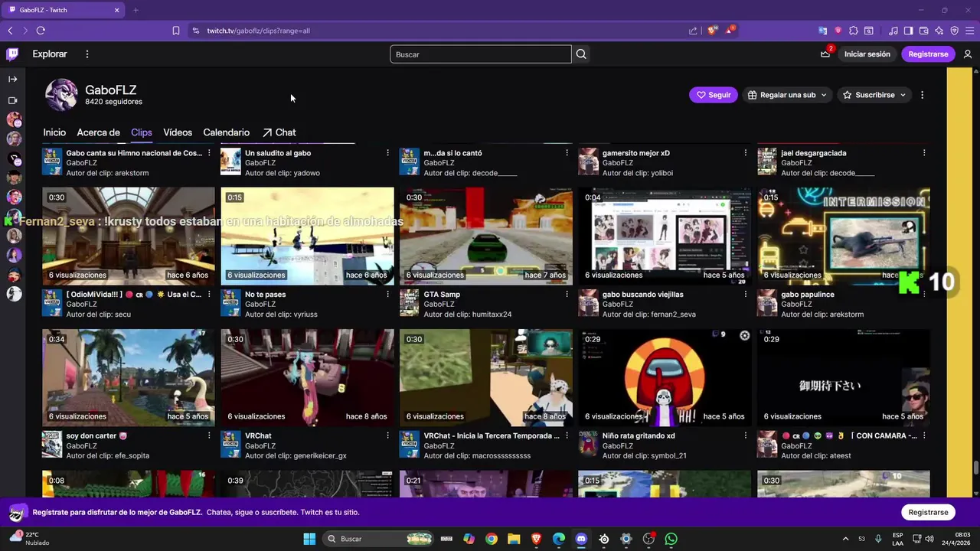The image size is (980, 551).
Task: Open options for 'Un saludito al gabo' clip
Action: [388, 153]
